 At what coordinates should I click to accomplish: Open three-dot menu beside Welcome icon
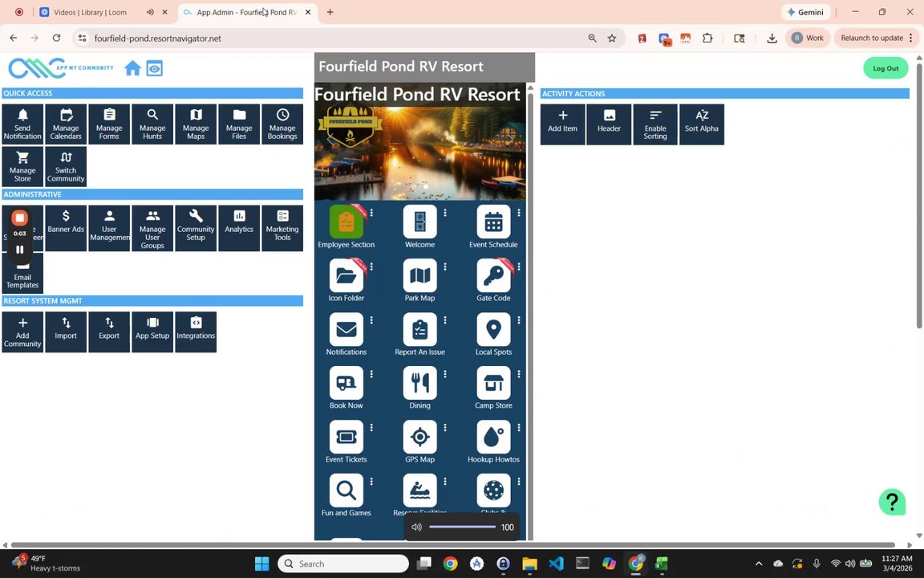445,212
